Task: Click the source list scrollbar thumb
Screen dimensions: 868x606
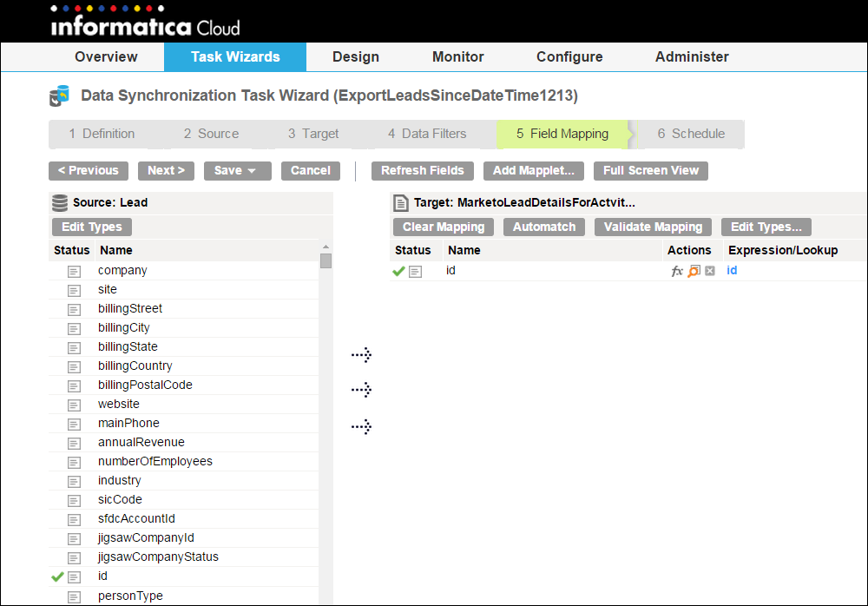Action: (326, 261)
